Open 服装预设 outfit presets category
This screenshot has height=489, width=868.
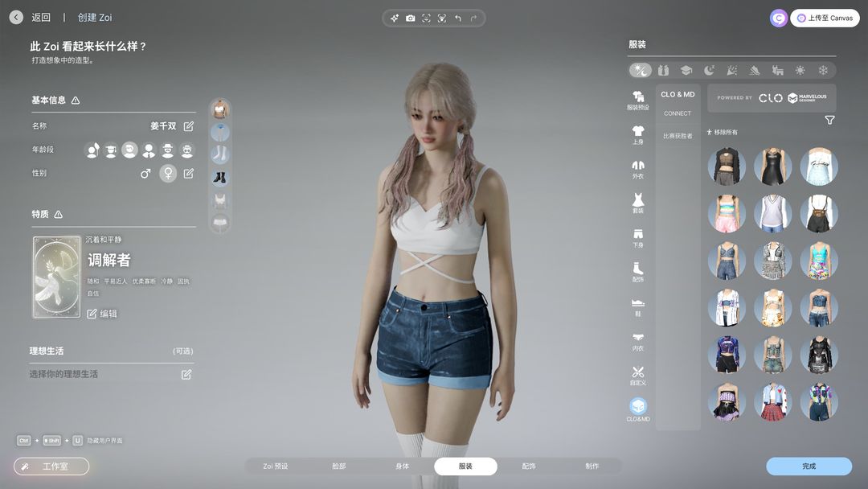pos(637,101)
